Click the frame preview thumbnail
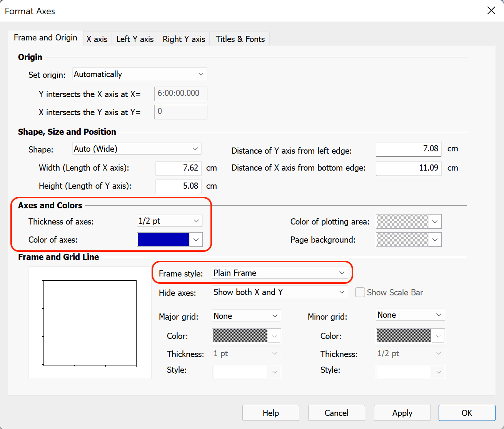 (x=90, y=323)
